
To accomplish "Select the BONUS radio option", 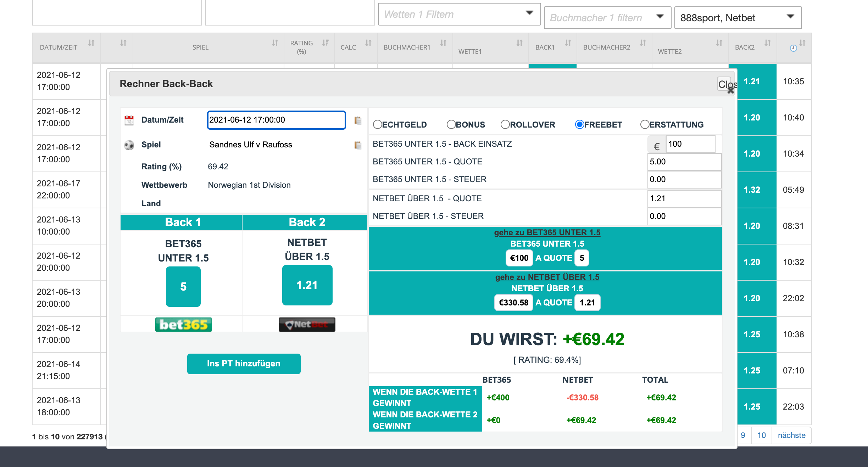I will pos(451,124).
